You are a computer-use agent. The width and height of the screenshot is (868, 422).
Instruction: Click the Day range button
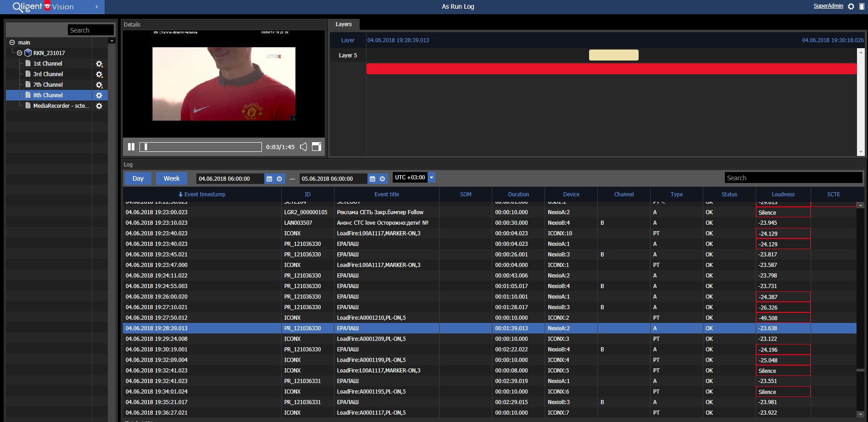tap(138, 178)
